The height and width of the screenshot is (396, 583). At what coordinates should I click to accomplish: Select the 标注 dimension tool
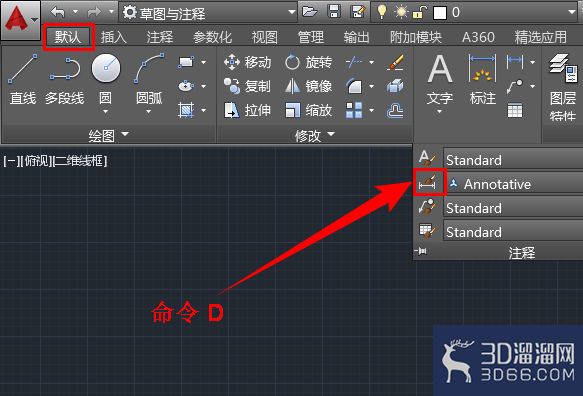(483, 80)
